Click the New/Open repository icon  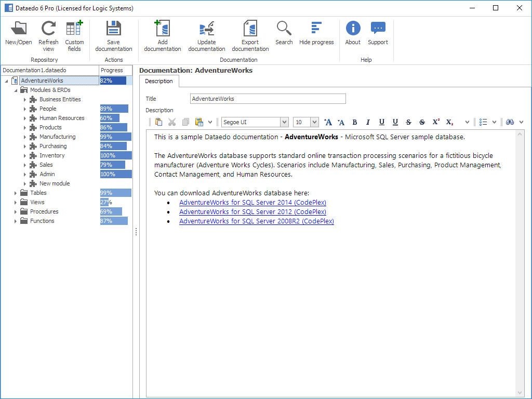(18, 29)
